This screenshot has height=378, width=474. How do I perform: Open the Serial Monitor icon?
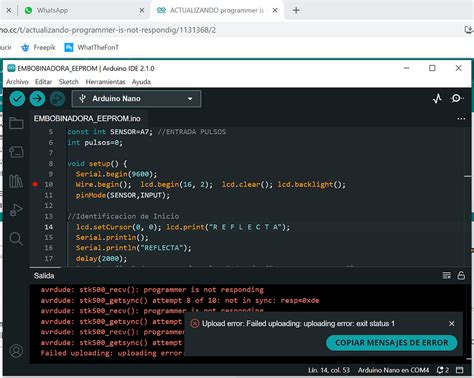(457, 98)
